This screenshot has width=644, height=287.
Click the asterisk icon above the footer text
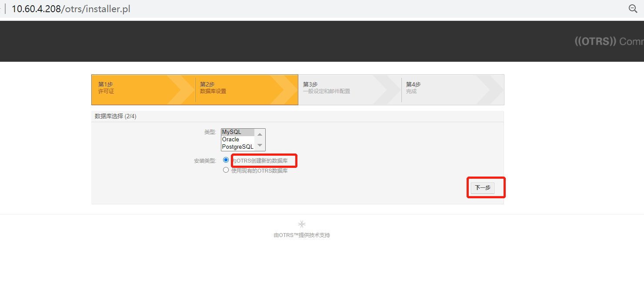[x=302, y=224]
